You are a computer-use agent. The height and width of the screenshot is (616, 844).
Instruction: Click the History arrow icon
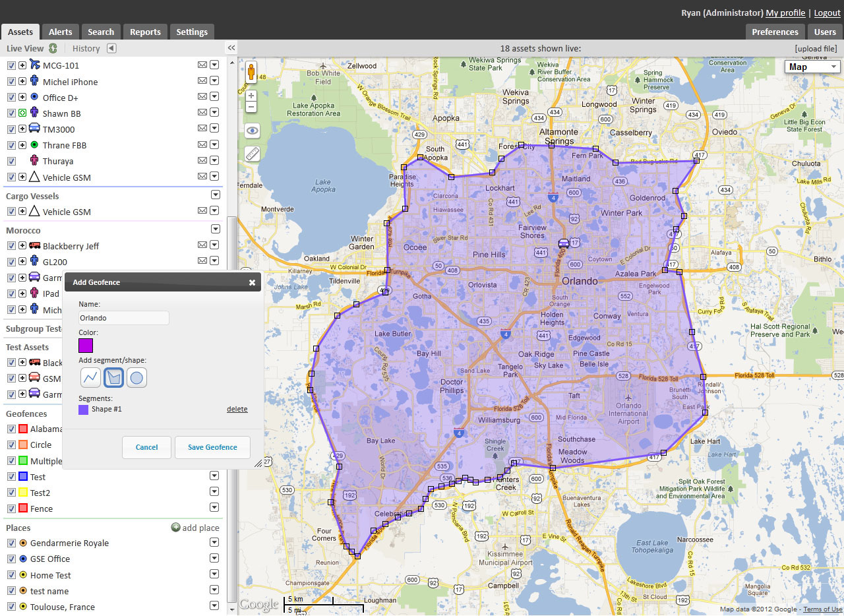[111, 48]
